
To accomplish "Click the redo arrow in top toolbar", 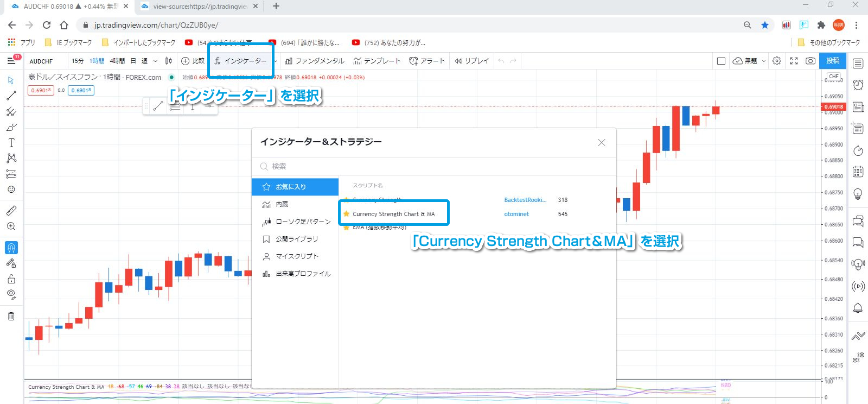I will 513,61.
